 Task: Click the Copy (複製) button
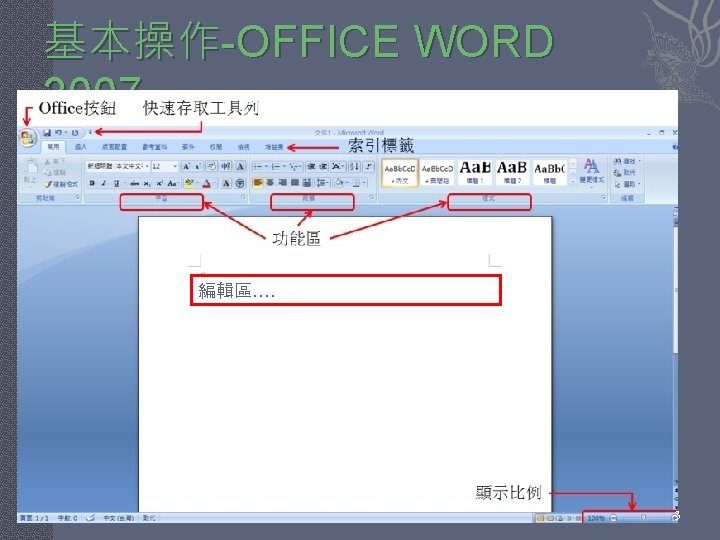[x=55, y=173]
